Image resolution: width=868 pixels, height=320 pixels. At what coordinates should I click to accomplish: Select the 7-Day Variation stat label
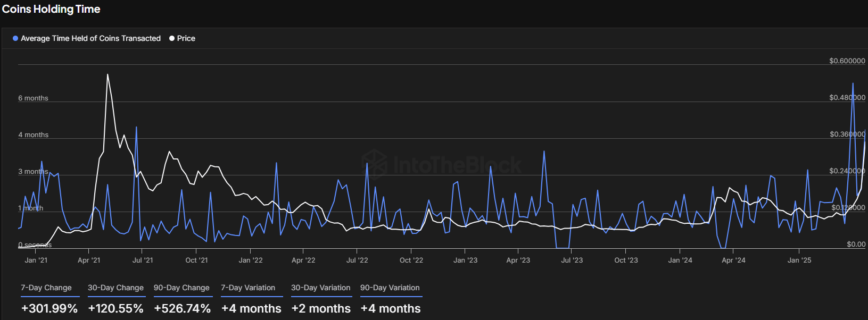tap(248, 288)
